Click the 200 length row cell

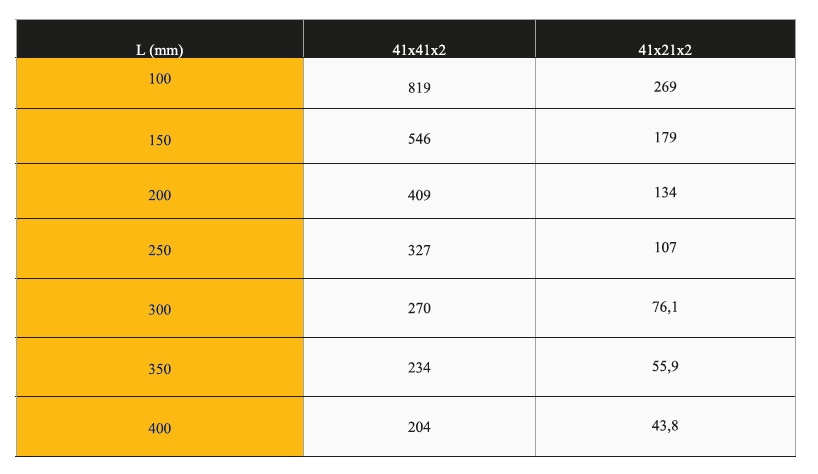point(160,191)
